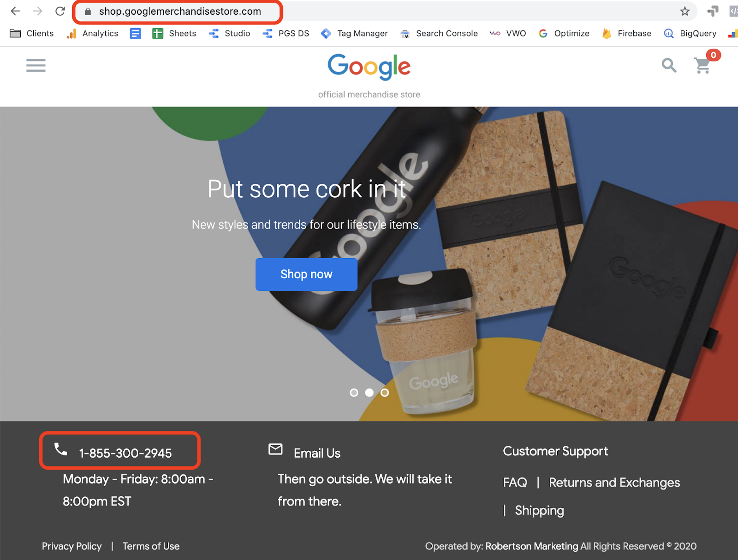Click the lock icon in address bar
Image resolution: width=738 pixels, height=560 pixels.
(x=88, y=12)
